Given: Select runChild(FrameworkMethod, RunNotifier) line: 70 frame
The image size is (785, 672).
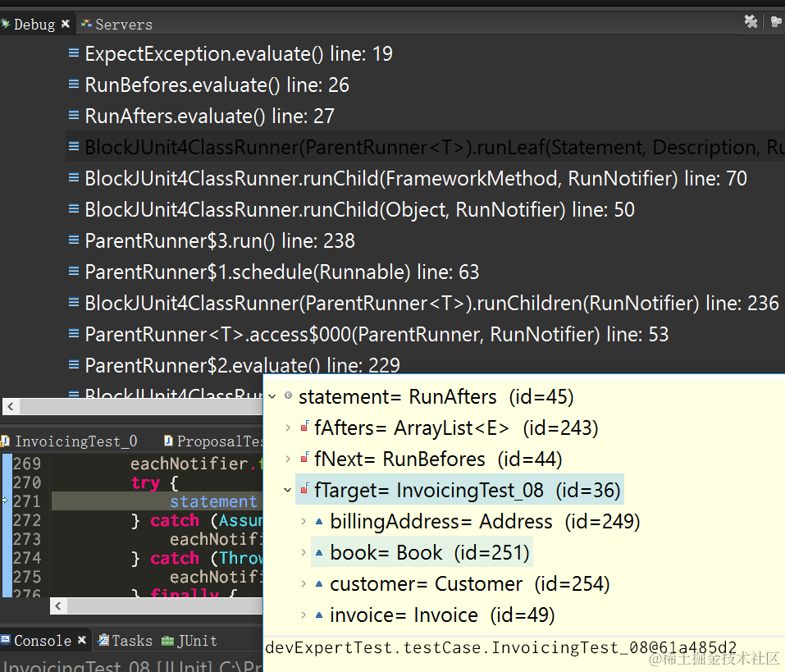Looking at the screenshot, I should pos(416,179).
